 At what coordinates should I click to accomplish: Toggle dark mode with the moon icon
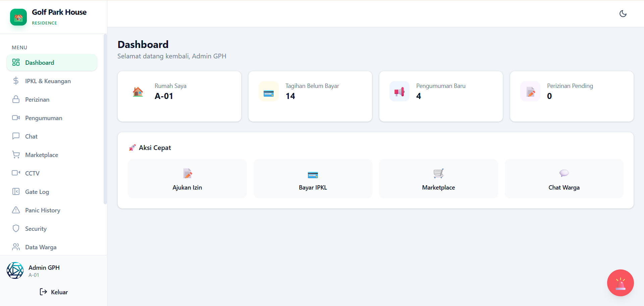click(623, 14)
